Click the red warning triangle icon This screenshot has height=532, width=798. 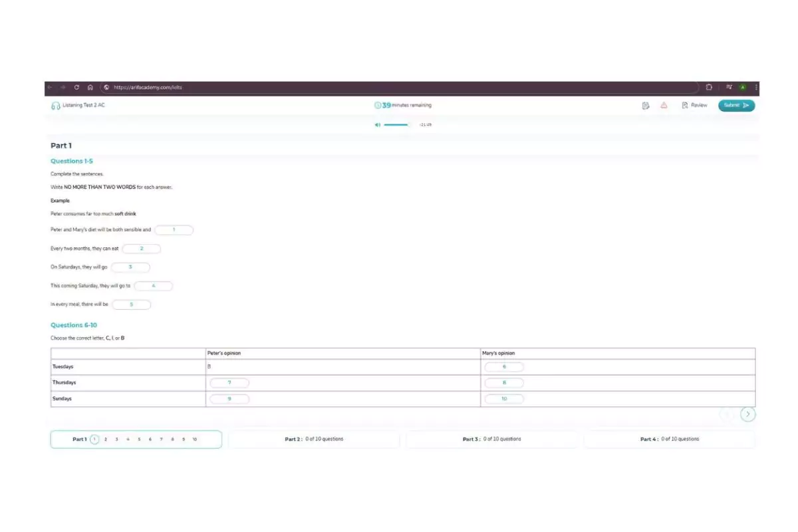[664, 105]
